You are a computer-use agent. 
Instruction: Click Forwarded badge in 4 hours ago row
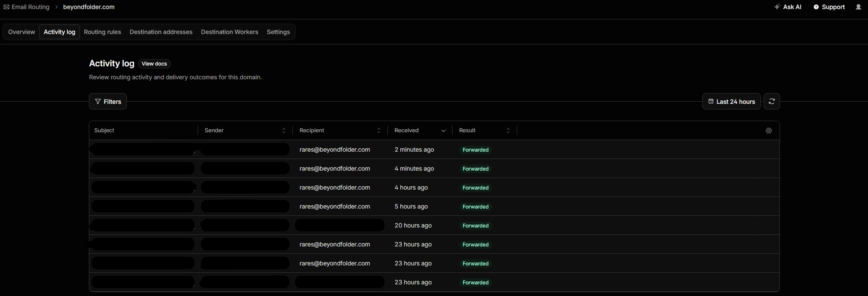pyautogui.click(x=475, y=188)
